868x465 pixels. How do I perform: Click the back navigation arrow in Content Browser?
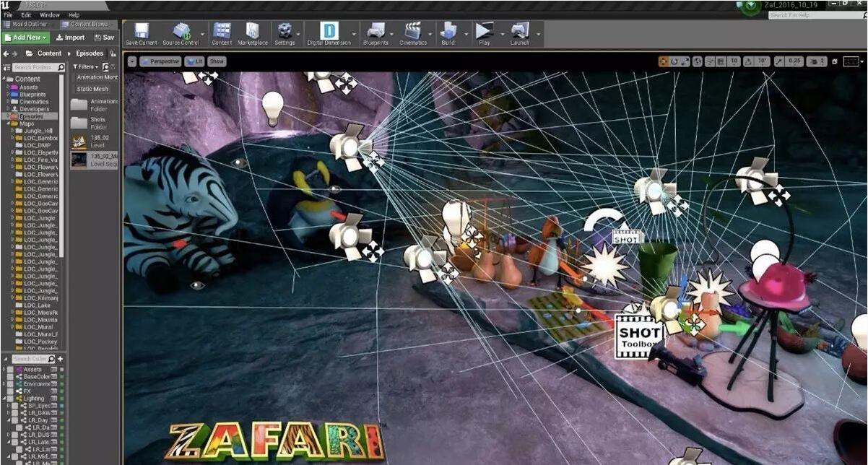click(x=6, y=53)
